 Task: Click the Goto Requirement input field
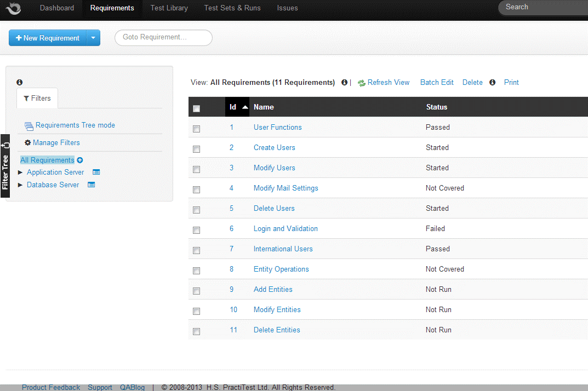tap(163, 38)
